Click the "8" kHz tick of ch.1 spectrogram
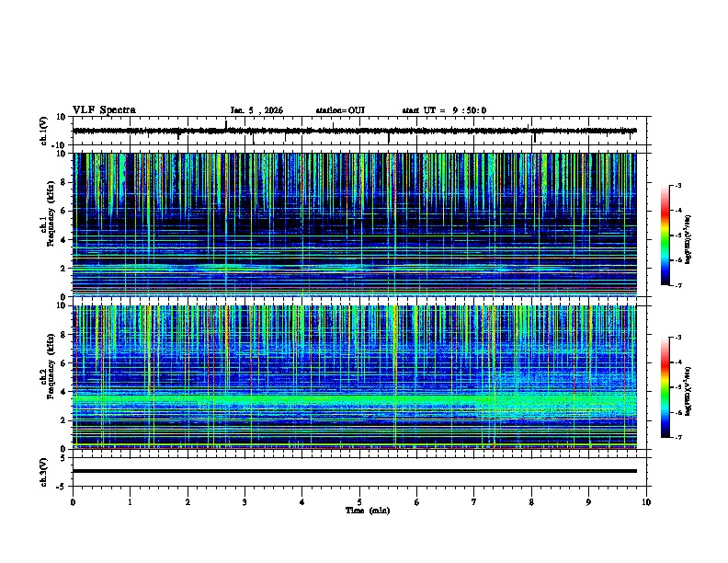The height and width of the screenshot is (563, 728). pos(63,182)
